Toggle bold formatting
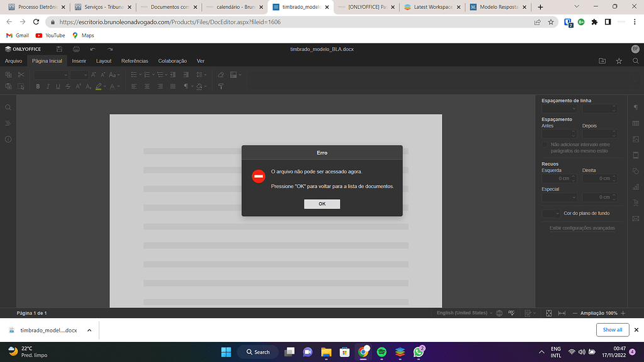This screenshot has width=644, height=362. (38, 86)
